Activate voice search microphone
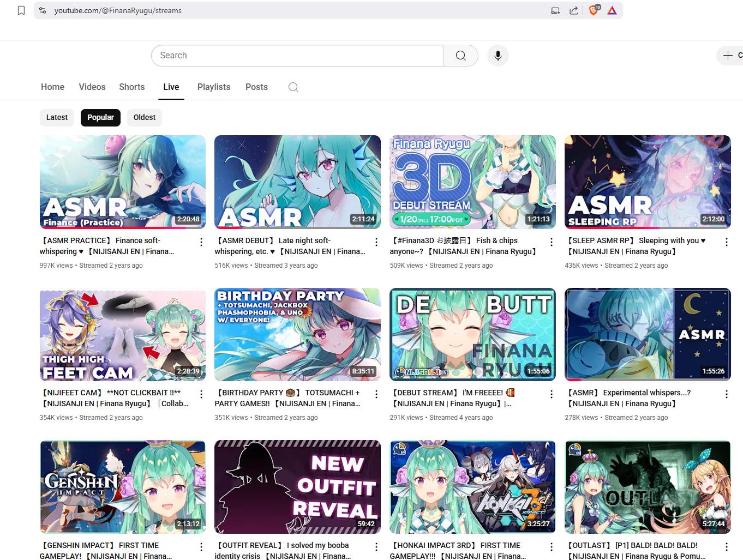Image resolution: width=743 pixels, height=560 pixels. 498,56
